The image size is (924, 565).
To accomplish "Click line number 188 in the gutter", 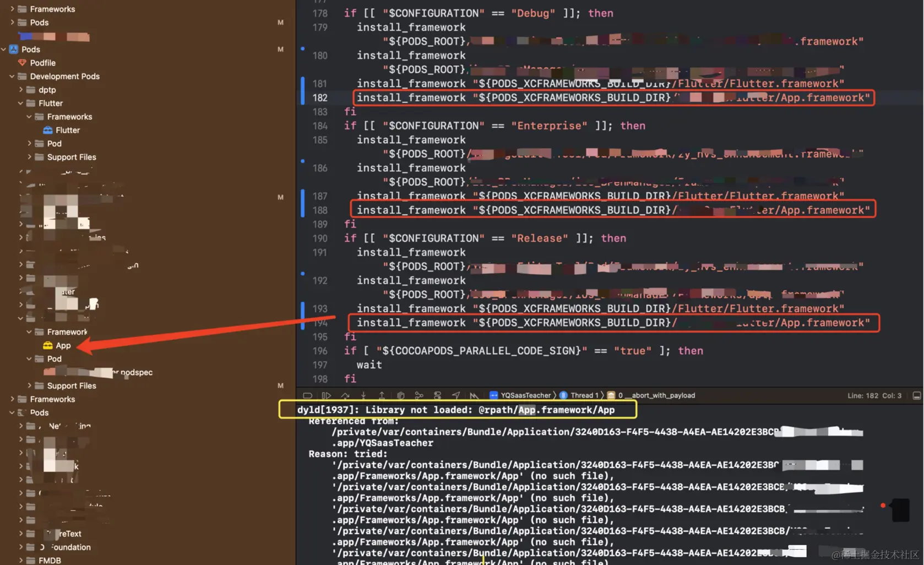I will click(320, 210).
